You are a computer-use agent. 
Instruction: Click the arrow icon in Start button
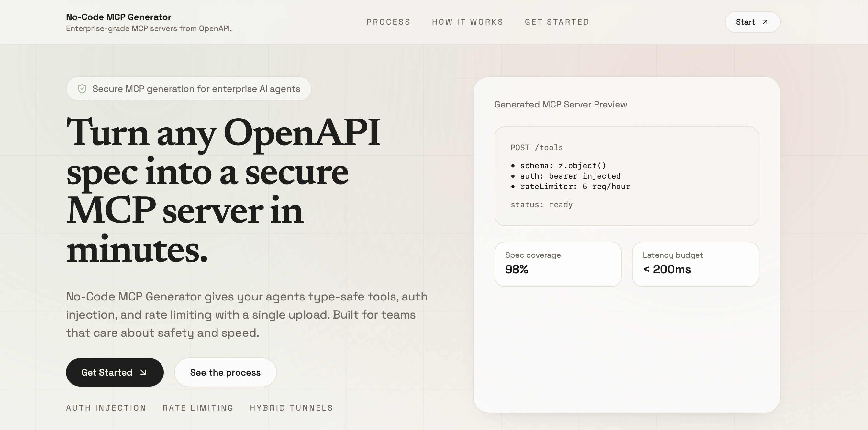[x=765, y=22]
